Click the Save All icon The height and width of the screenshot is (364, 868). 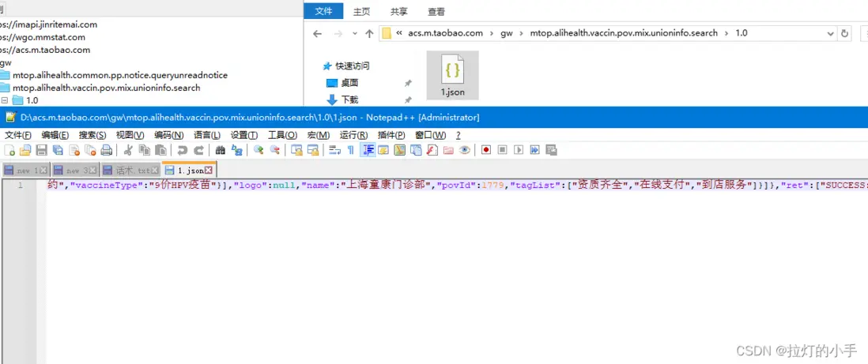[x=58, y=150]
